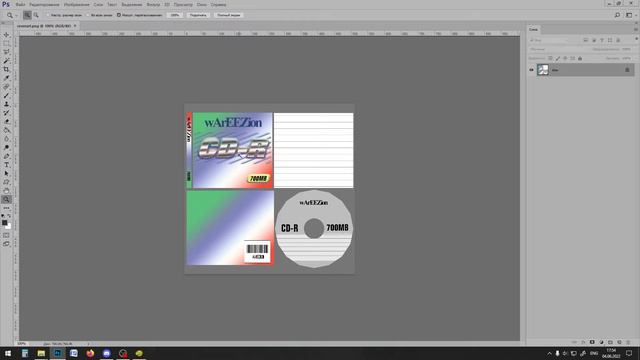Toggle lock all padlock in Layers panel
Screen dimensions: 640x360
click(580, 58)
